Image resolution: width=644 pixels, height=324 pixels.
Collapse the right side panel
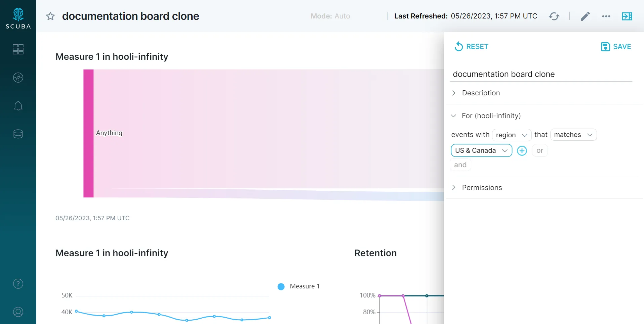(x=627, y=16)
